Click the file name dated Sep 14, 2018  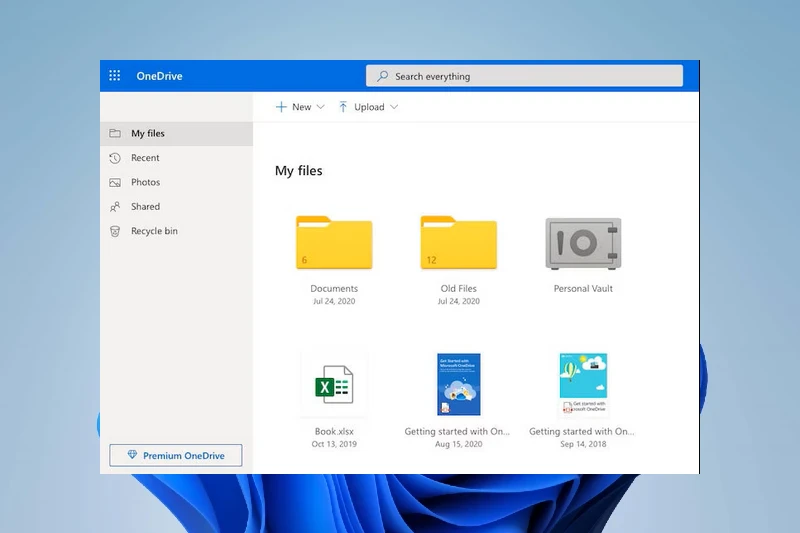click(x=582, y=431)
